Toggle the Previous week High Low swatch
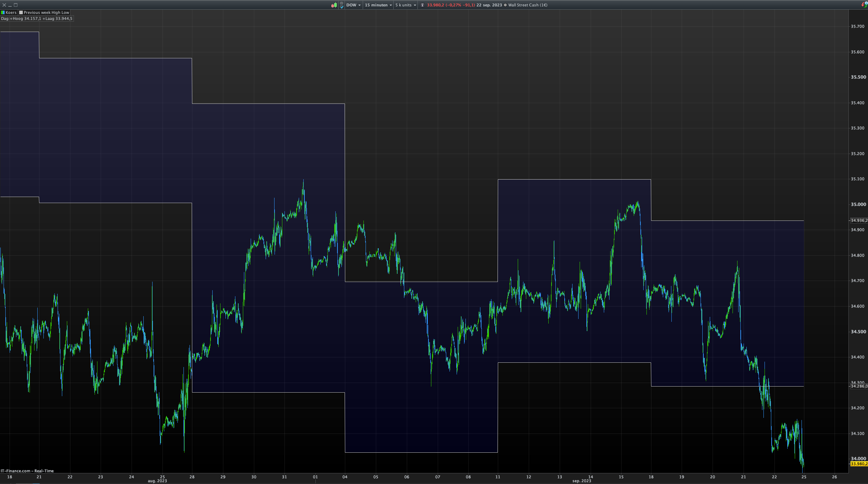 pos(21,12)
